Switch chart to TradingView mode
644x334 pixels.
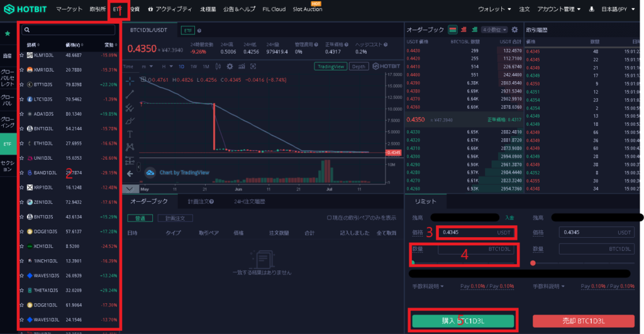click(331, 67)
